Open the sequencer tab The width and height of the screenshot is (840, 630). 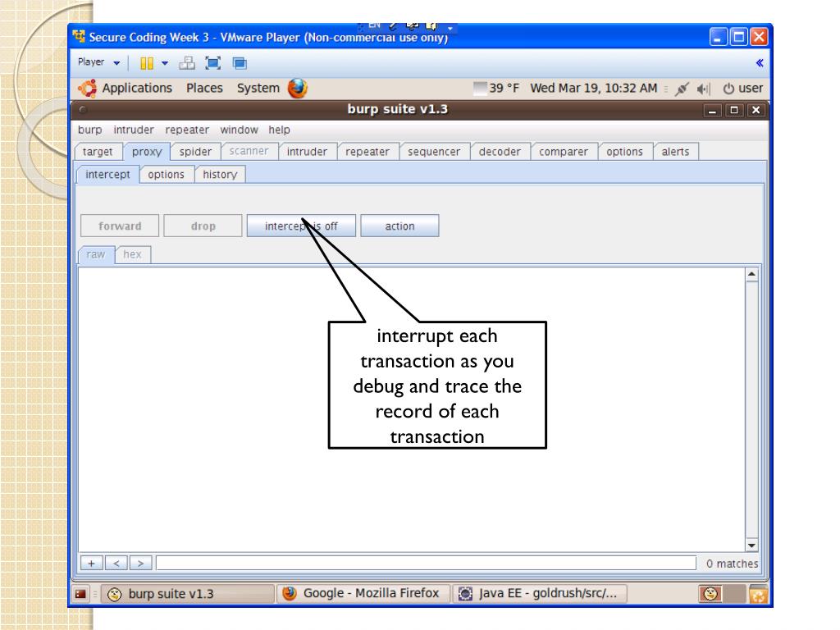tap(434, 152)
